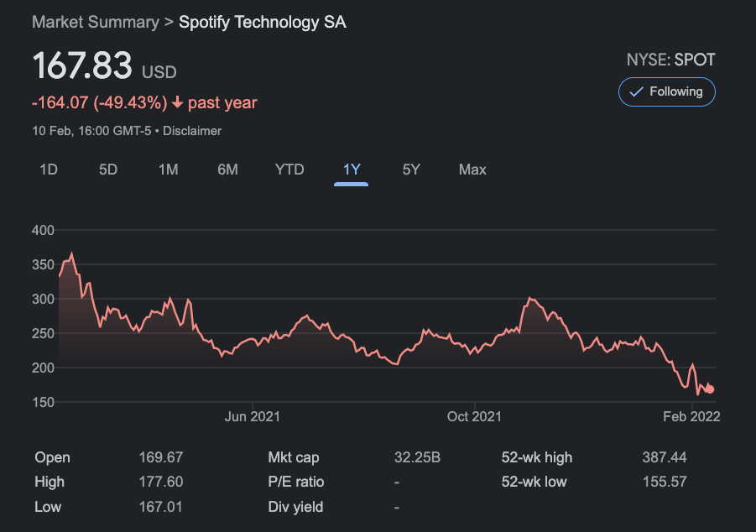Screen dimensions: 756x532
Task: Click the Oct 2021 axis label
Action: click(474, 416)
